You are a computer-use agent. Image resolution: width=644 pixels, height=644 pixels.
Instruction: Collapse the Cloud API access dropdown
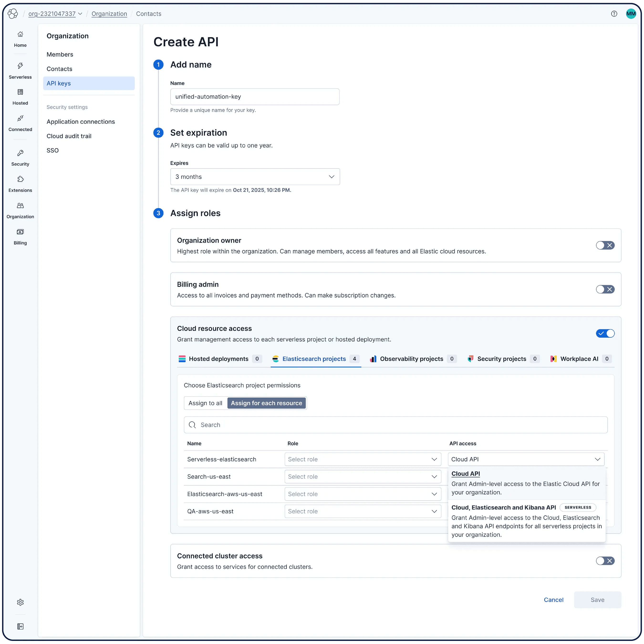coord(526,459)
